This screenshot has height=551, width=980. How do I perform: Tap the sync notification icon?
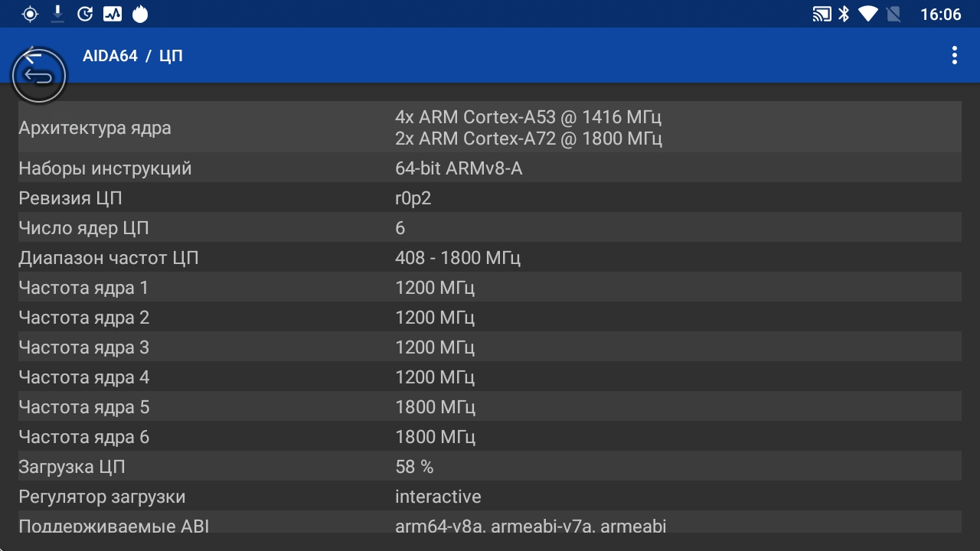tap(85, 14)
